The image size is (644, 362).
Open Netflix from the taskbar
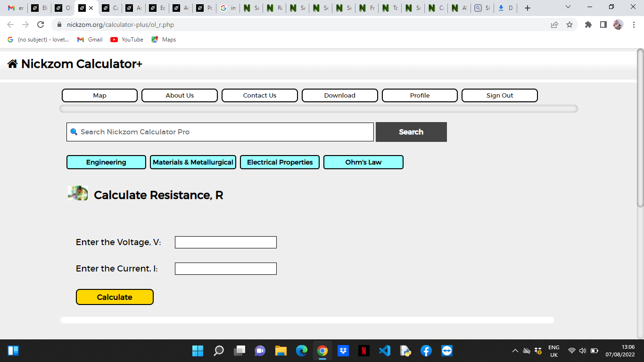pos(364,351)
